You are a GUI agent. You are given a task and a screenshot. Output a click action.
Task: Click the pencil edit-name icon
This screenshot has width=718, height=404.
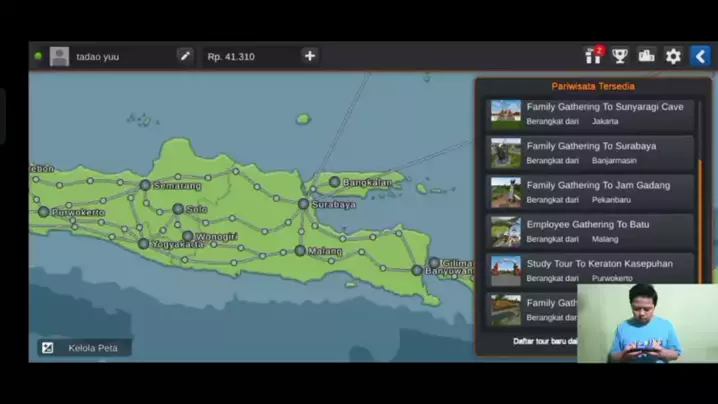[x=185, y=56]
